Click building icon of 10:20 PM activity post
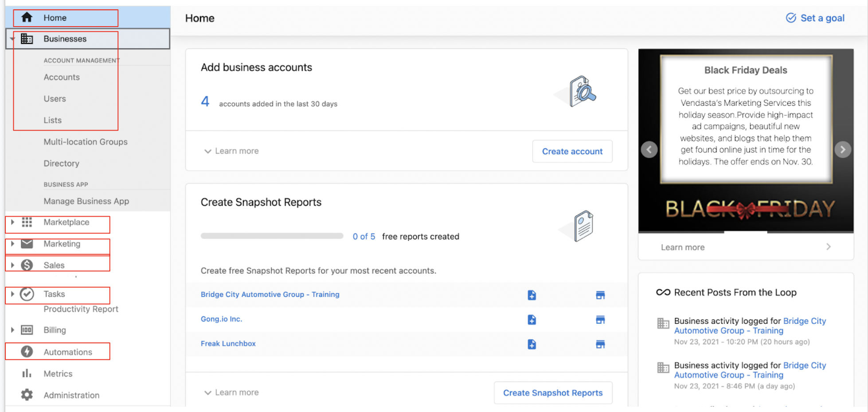The height and width of the screenshot is (412, 868). (x=663, y=323)
